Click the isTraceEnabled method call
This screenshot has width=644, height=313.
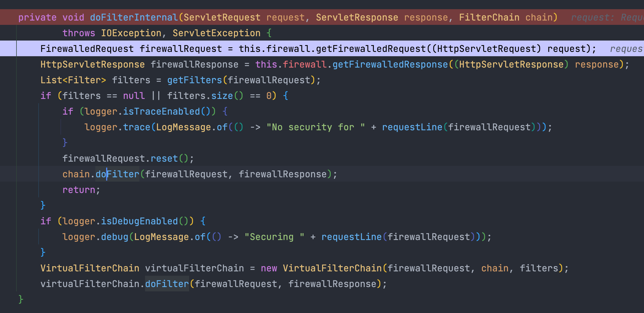point(161,111)
